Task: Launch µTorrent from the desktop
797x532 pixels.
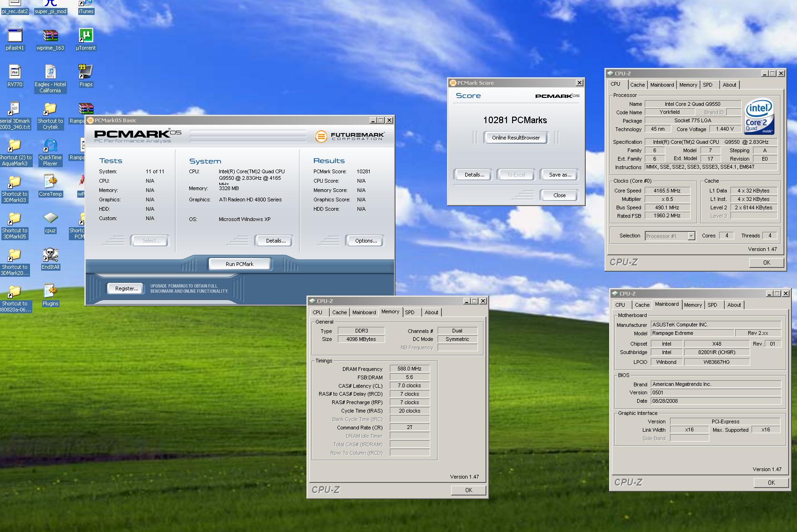Action: (86, 40)
